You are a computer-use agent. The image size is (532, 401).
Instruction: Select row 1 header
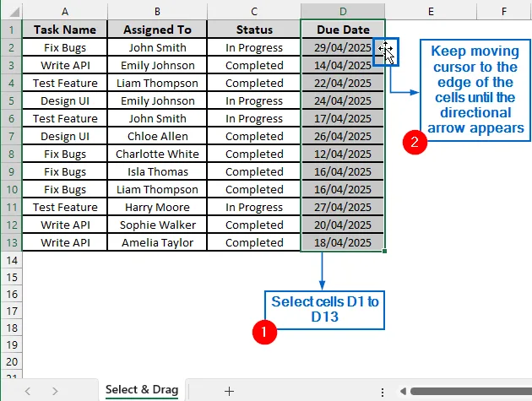click(12, 30)
